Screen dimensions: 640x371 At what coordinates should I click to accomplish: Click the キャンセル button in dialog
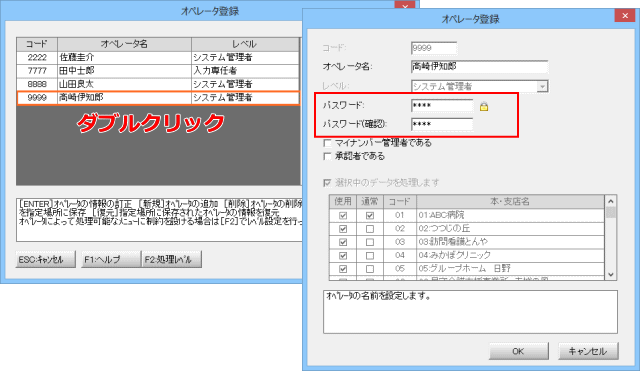tap(588, 351)
